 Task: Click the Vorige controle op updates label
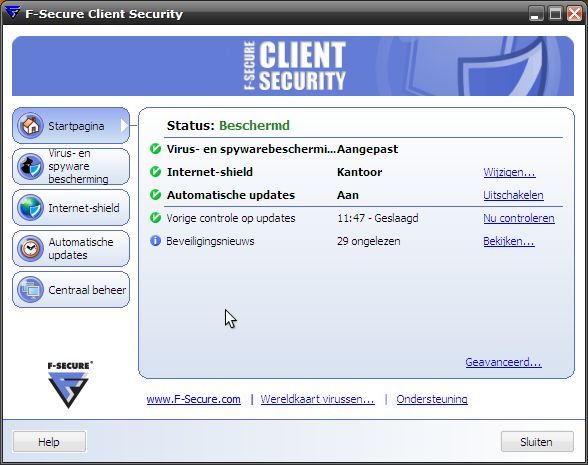(231, 218)
